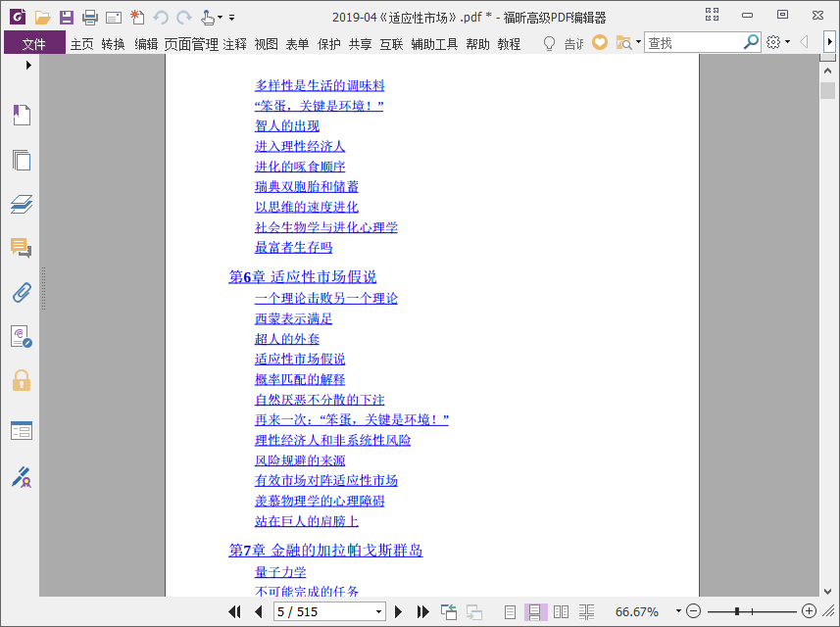Viewport: 840px width, 627px height.
Task: Open the 文件 menu
Action: pyautogui.click(x=34, y=43)
